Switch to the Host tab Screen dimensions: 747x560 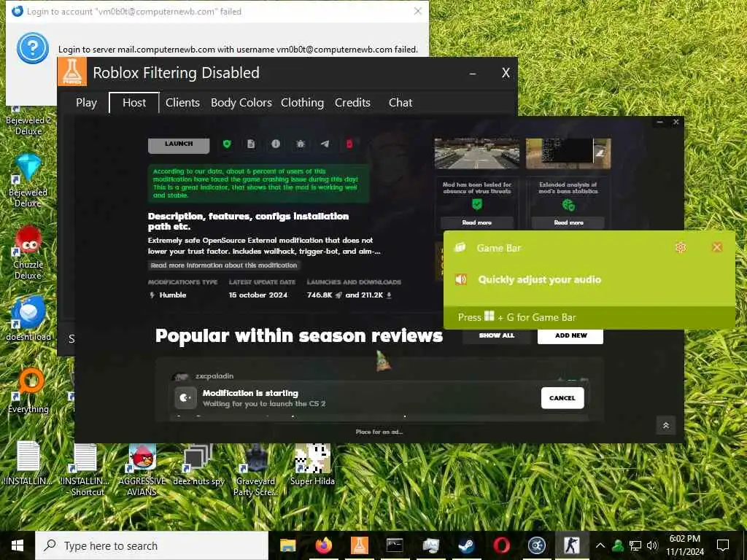134,102
